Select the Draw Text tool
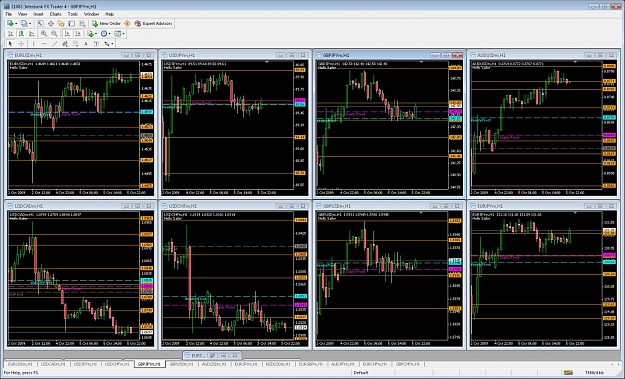This screenshot has height=379, width=625. pos(86,44)
